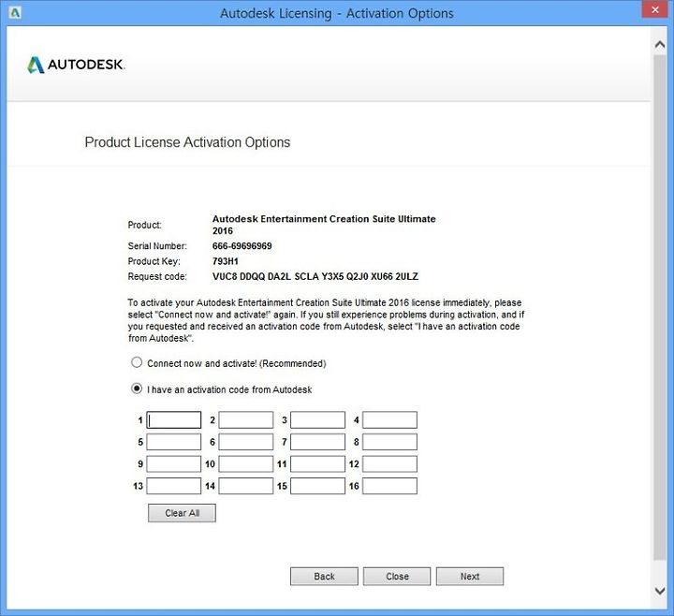The width and height of the screenshot is (674, 616).
Task: Click activation code field 15
Action: pyautogui.click(x=317, y=486)
